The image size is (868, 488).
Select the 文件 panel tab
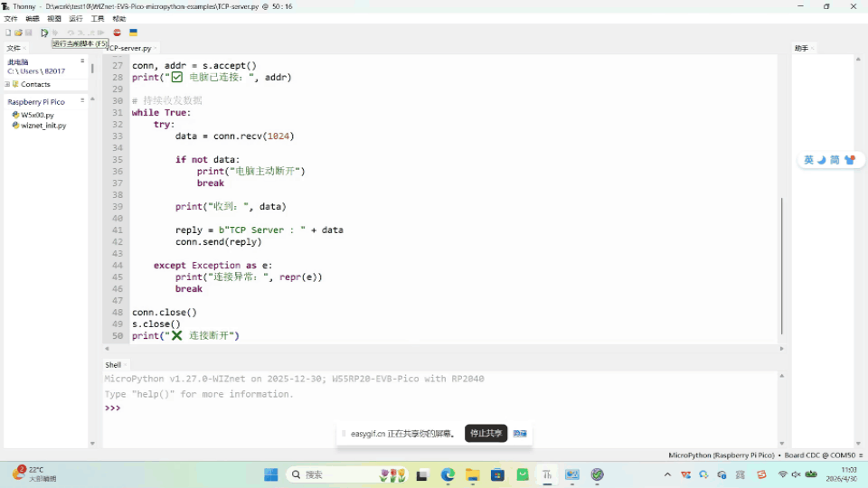14,48
